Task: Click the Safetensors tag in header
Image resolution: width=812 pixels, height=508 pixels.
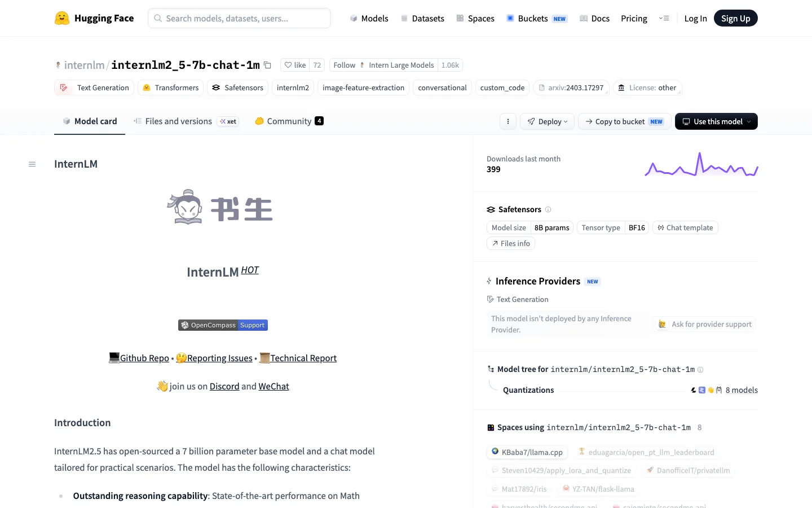Action: [x=238, y=87]
